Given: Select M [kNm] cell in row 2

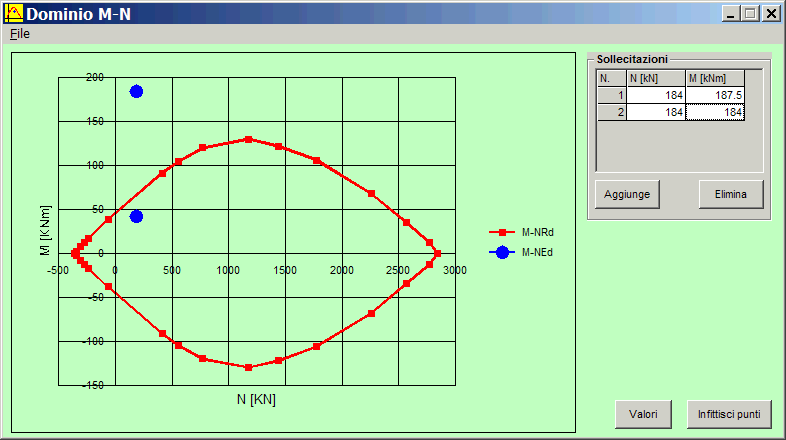Looking at the screenshot, I should pos(715,112).
